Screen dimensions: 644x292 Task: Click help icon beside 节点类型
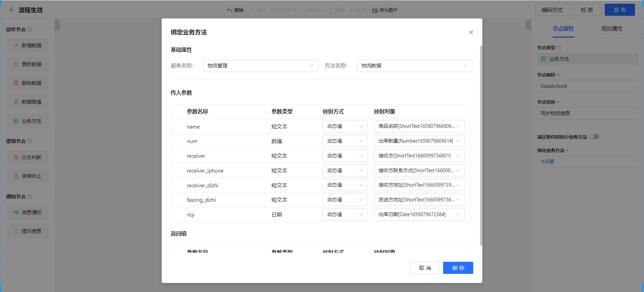click(x=559, y=48)
